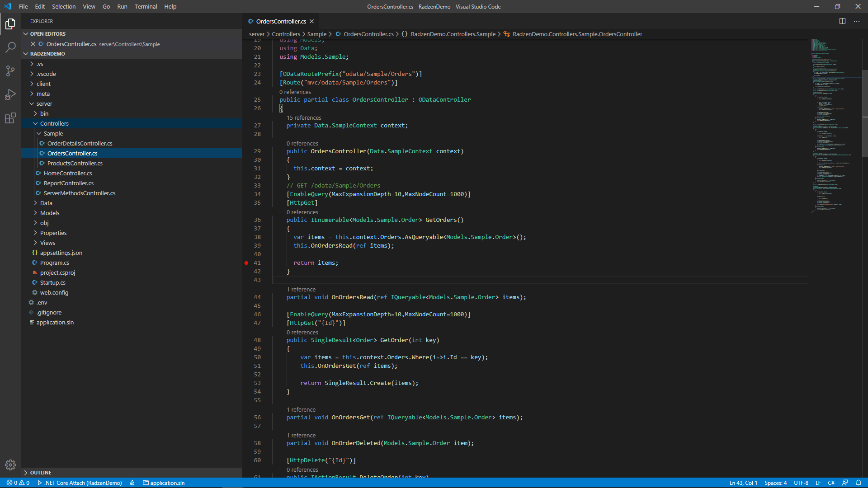Open the Extensions view
The width and height of the screenshot is (868, 488).
10,118
